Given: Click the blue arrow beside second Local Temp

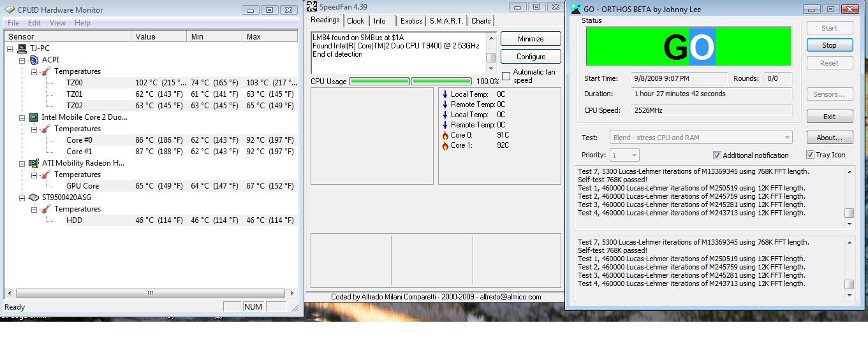Looking at the screenshot, I should coord(445,115).
